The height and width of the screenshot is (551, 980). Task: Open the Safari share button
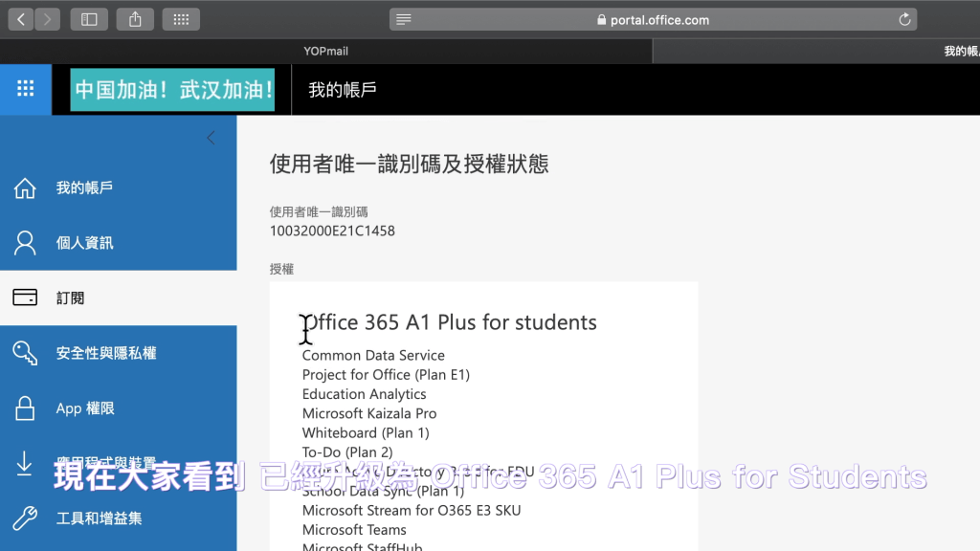135,19
